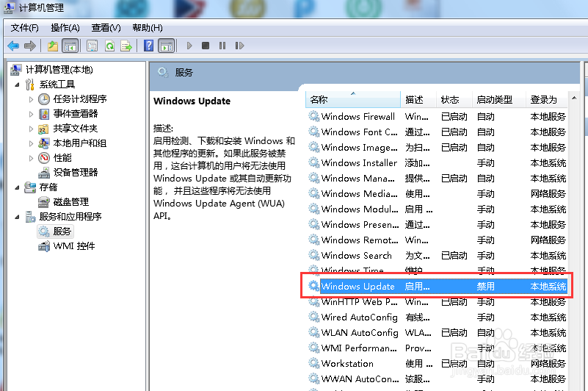588x391 pixels.
Task: Click the 事件查看器 icon in tree
Action: tap(44, 114)
